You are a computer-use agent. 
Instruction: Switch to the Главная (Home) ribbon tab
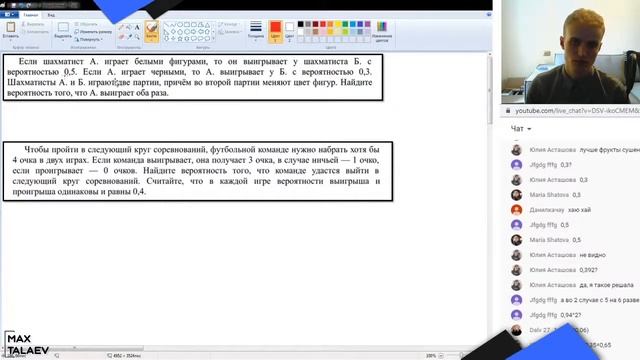pyautogui.click(x=31, y=15)
